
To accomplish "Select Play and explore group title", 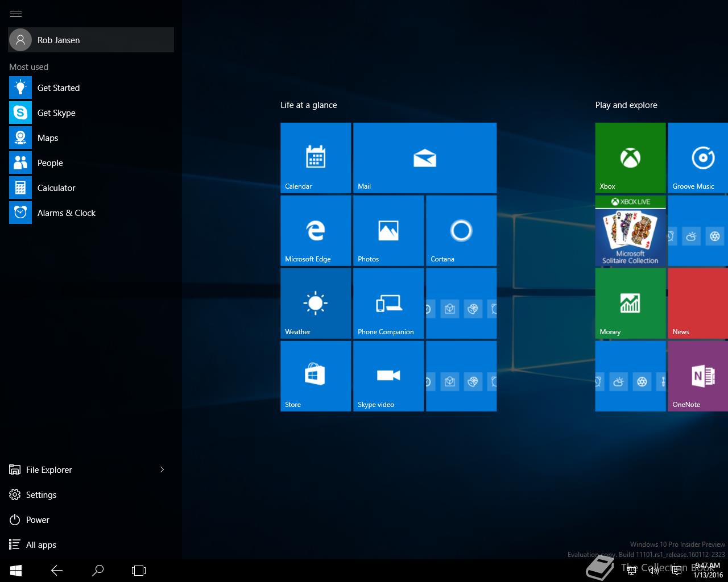I will click(x=626, y=105).
